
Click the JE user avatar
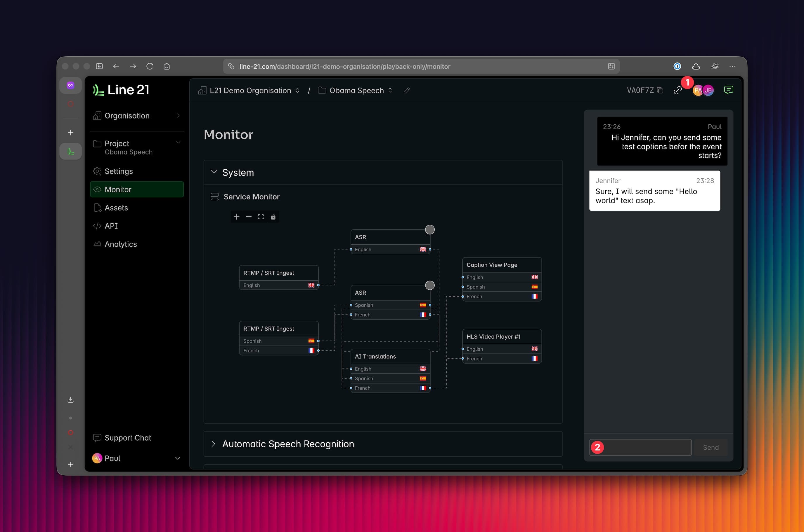click(708, 90)
